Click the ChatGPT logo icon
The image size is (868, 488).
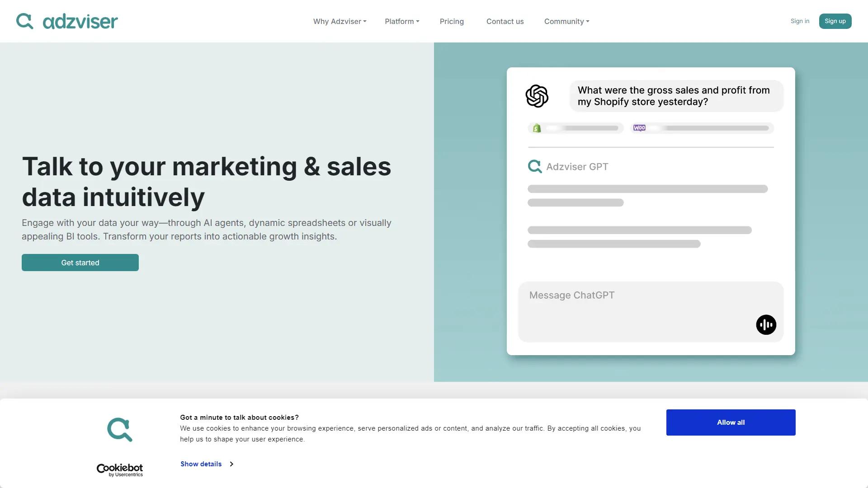(x=537, y=96)
